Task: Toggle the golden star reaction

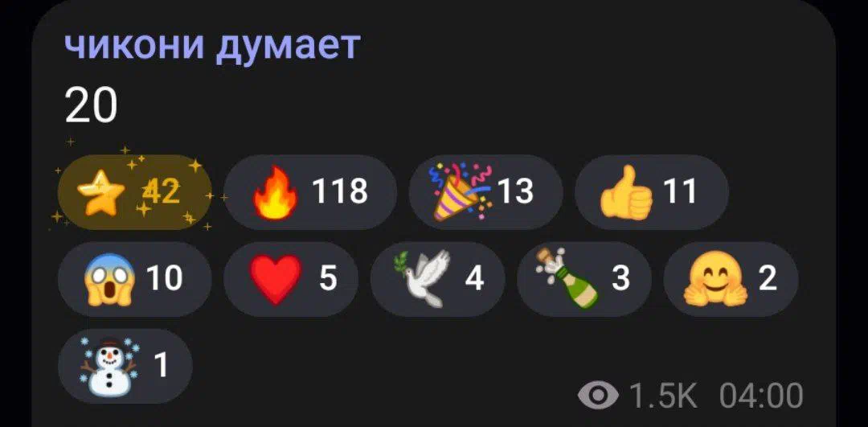Action: 134,192
